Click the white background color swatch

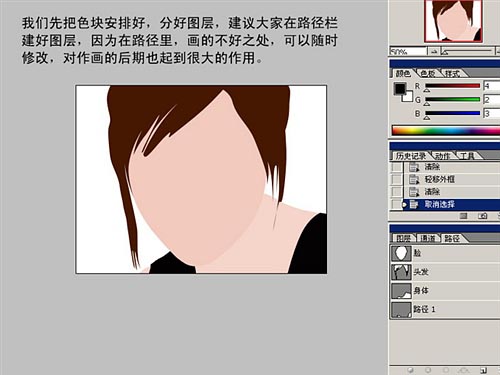tap(408, 97)
